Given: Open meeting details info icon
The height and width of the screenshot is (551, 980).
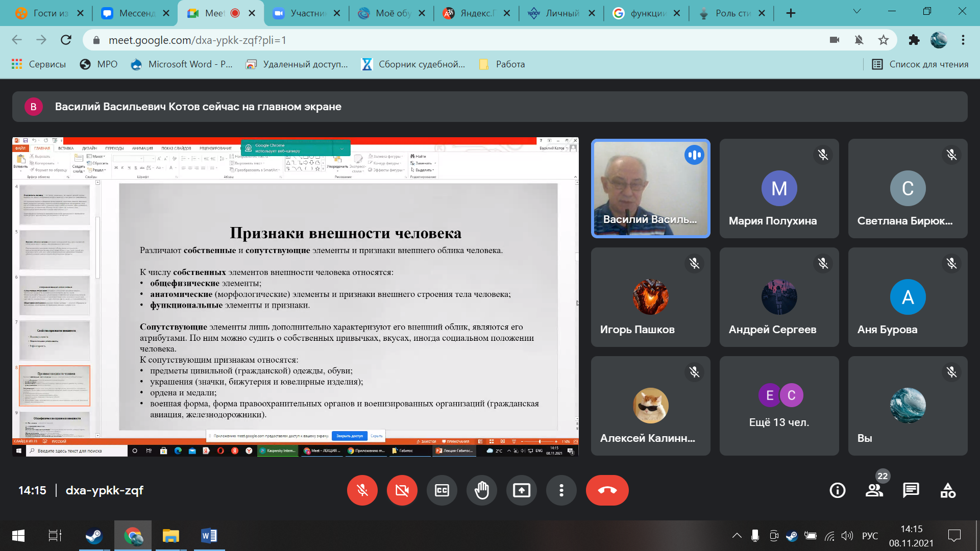Looking at the screenshot, I should (838, 490).
